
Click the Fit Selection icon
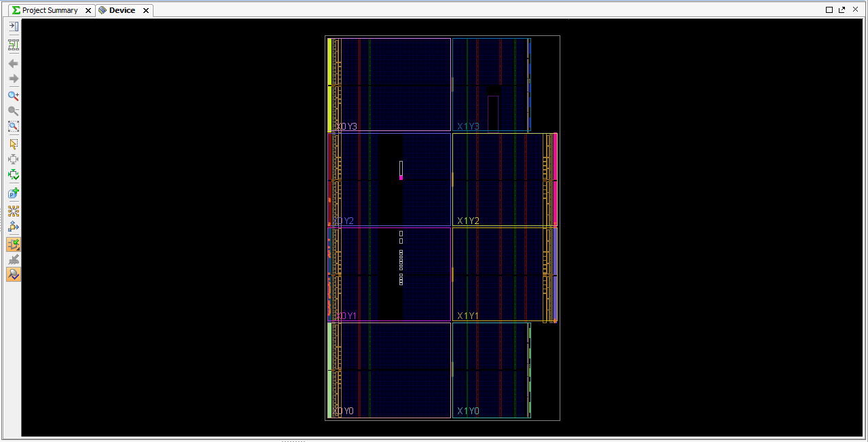pos(13,160)
